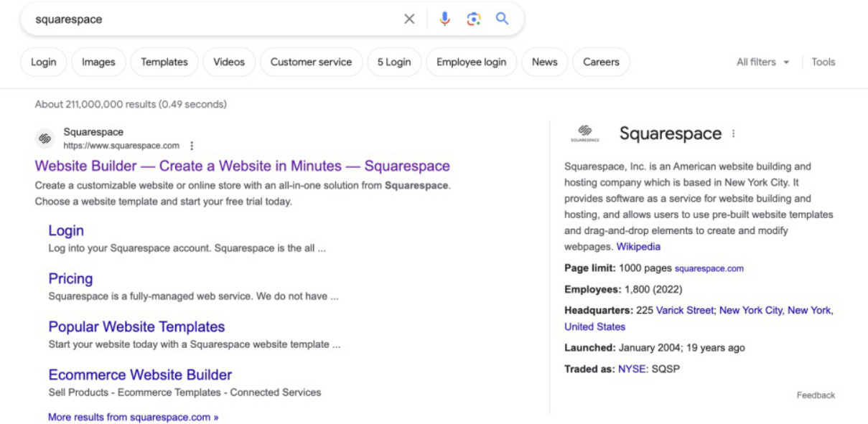
Task: Open the Tools option
Action: tap(823, 62)
